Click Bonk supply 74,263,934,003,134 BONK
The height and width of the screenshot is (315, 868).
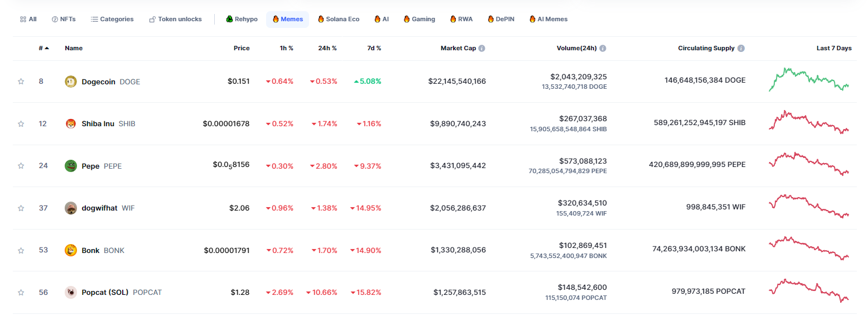click(699, 249)
